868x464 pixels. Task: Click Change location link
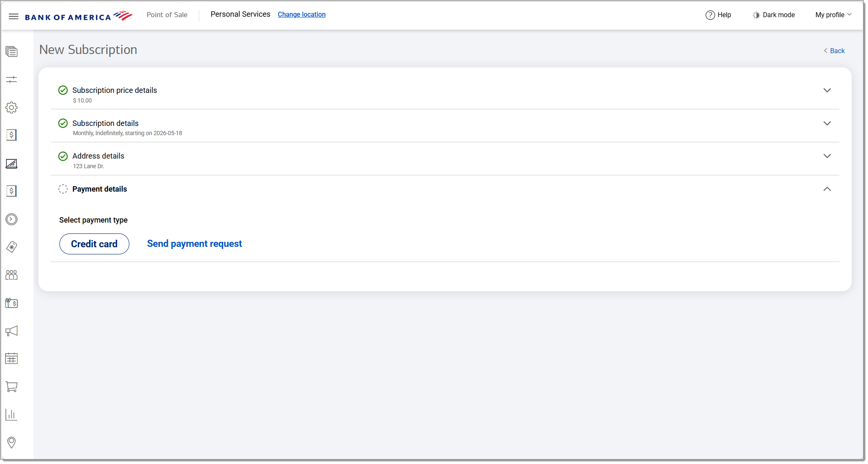[301, 14]
